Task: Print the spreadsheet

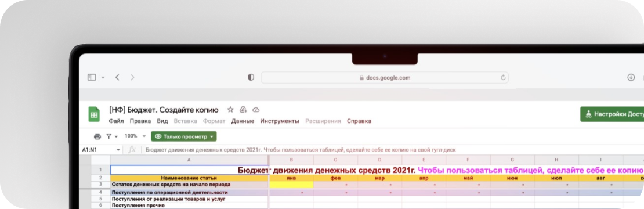Action: click(x=97, y=136)
